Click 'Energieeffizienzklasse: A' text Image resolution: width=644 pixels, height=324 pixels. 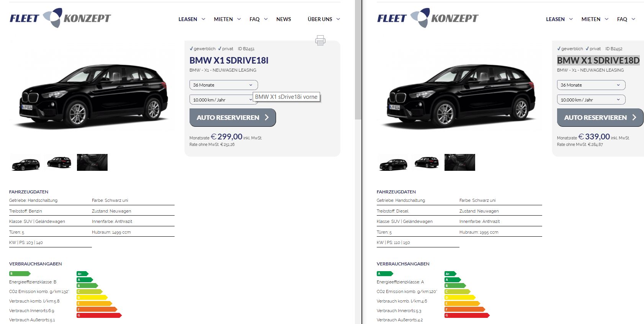400,282
